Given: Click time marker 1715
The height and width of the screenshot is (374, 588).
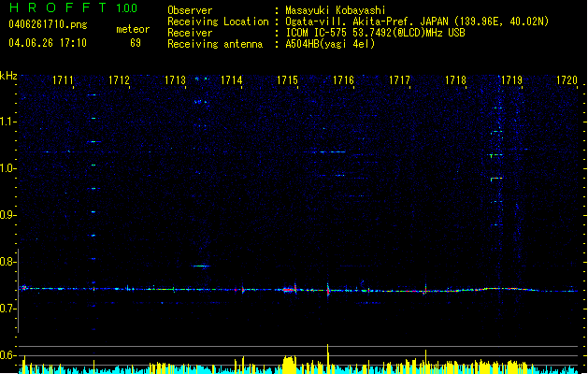Looking at the screenshot, I should (x=287, y=80).
